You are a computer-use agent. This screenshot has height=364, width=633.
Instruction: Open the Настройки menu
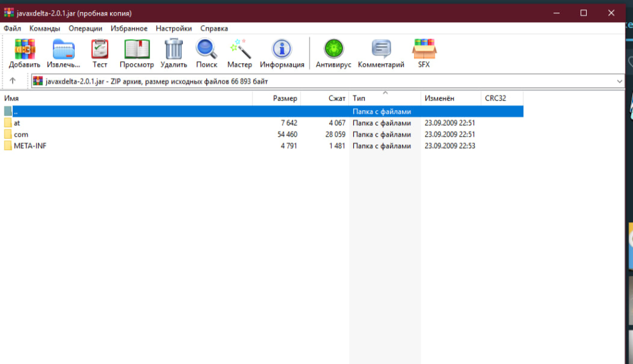point(174,28)
